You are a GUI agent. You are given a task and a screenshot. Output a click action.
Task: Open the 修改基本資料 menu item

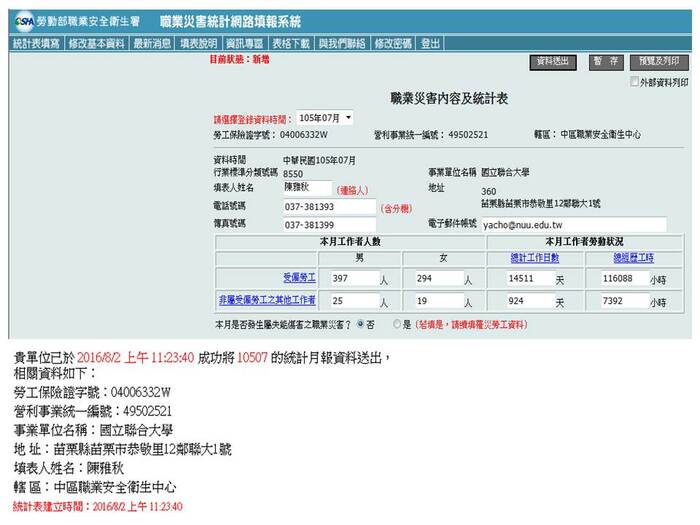[96, 43]
